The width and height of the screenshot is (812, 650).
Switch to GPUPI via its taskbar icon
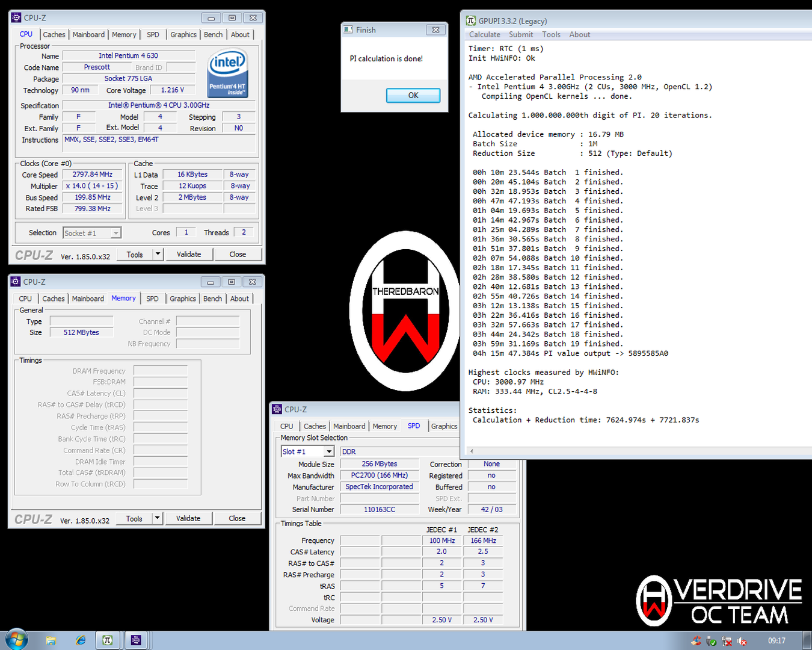coord(107,640)
